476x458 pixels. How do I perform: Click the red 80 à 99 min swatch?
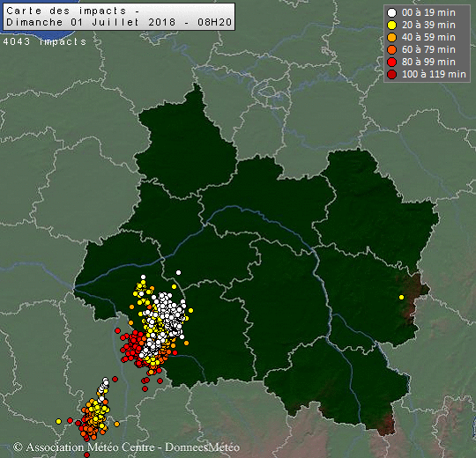(x=392, y=63)
